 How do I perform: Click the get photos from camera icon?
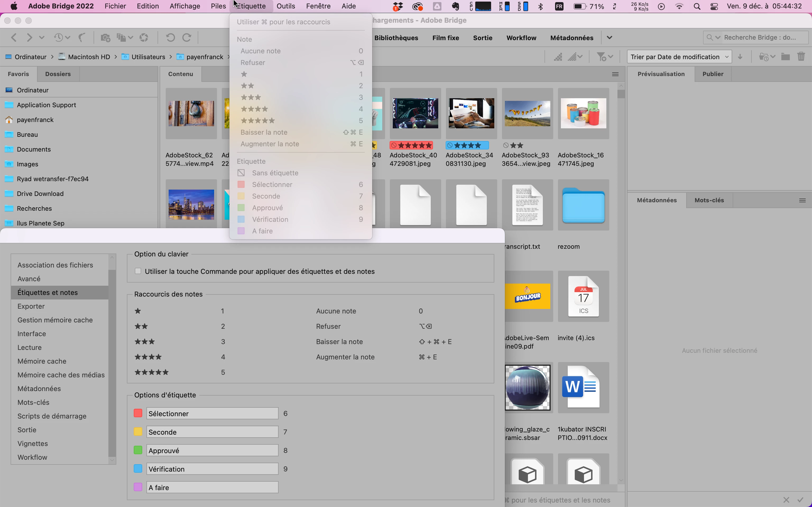click(x=105, y=37)
